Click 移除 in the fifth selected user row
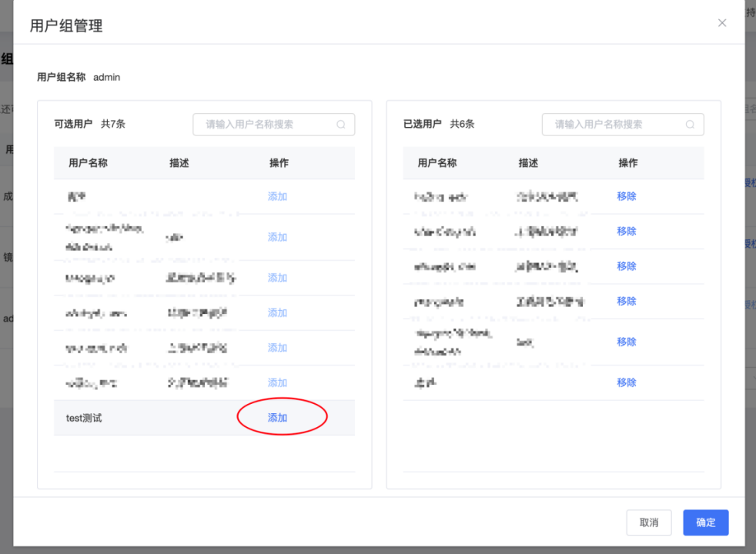Screen dimensions: 756x554 627,342
